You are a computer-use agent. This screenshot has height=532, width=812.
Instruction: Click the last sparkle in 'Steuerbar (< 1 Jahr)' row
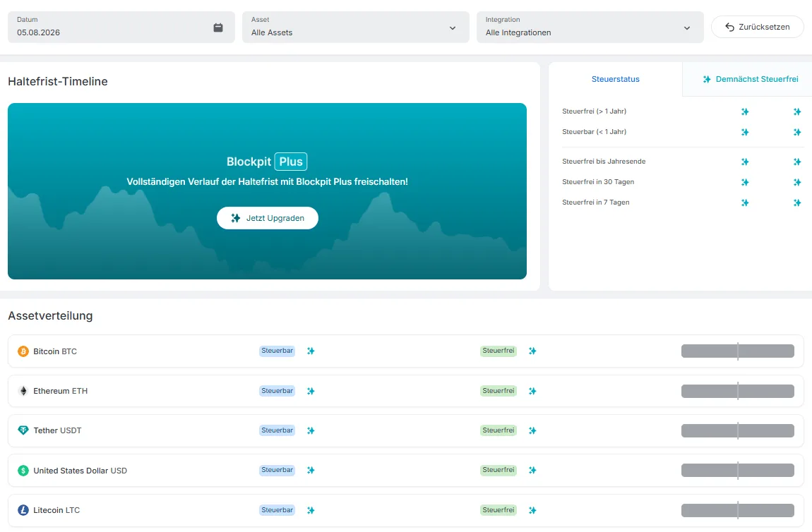coord(797,133)
